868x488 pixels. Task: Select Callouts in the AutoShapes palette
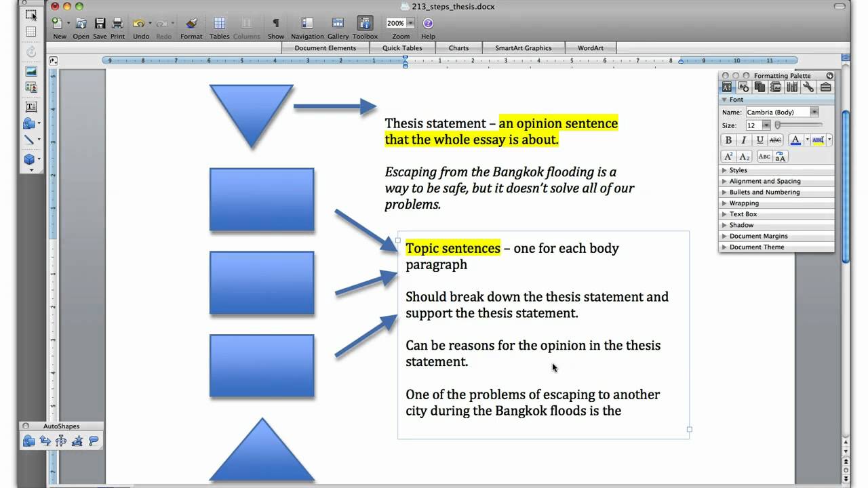[x=94, y=441]
